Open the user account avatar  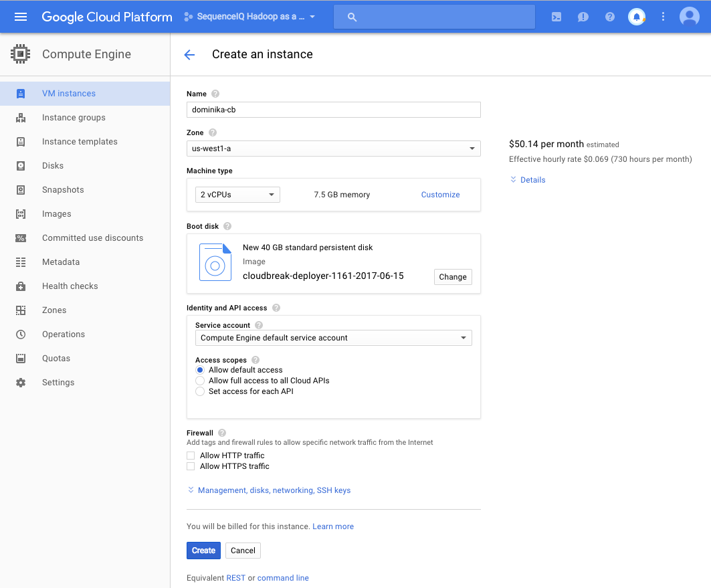click(689, 17)
